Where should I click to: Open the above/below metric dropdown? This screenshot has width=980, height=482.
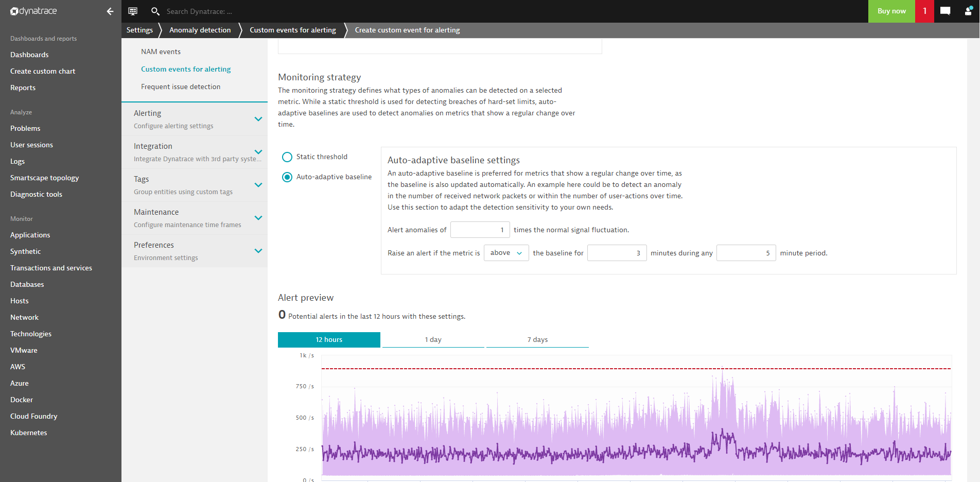click(506, 253)
